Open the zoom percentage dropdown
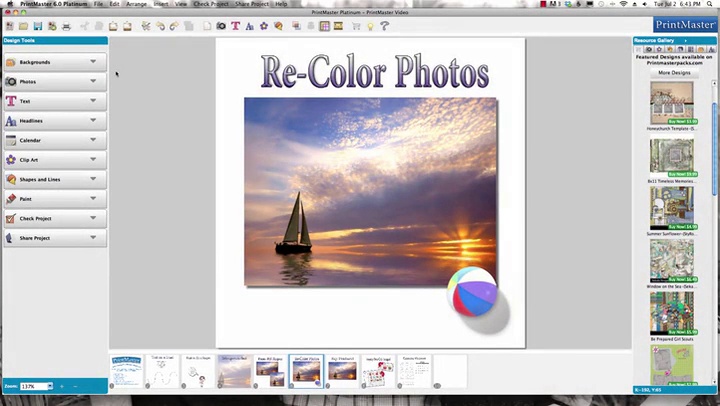This screenshot has height=406, width=720. click(x=50, y=386)
